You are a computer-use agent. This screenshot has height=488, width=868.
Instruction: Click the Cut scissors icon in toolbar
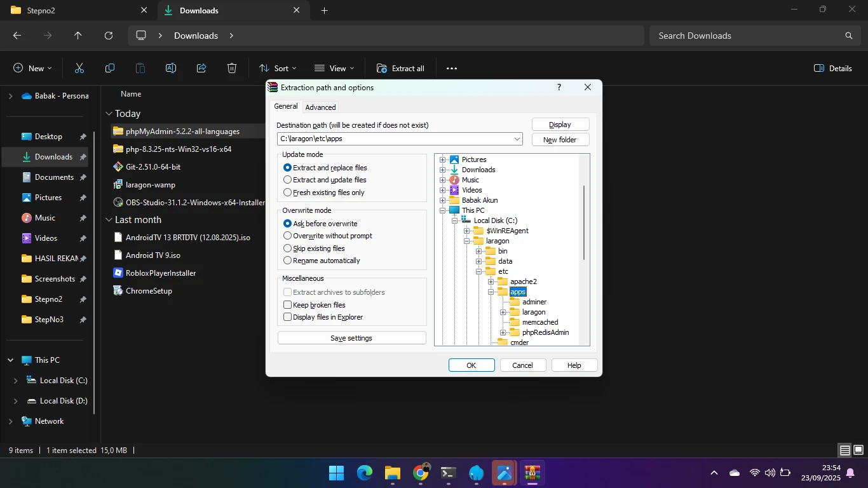(x=79, y=68)
